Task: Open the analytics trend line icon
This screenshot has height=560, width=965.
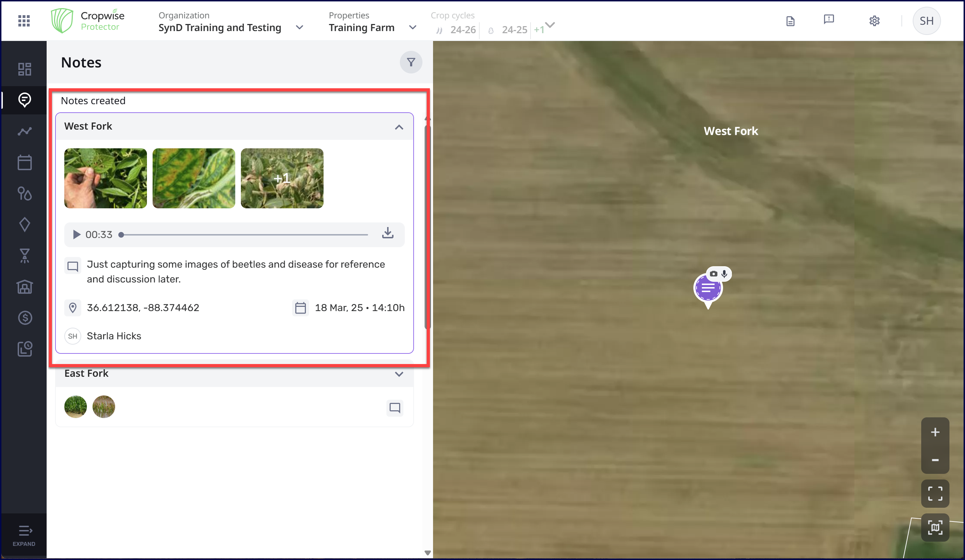Action: [x=24, y=131]
